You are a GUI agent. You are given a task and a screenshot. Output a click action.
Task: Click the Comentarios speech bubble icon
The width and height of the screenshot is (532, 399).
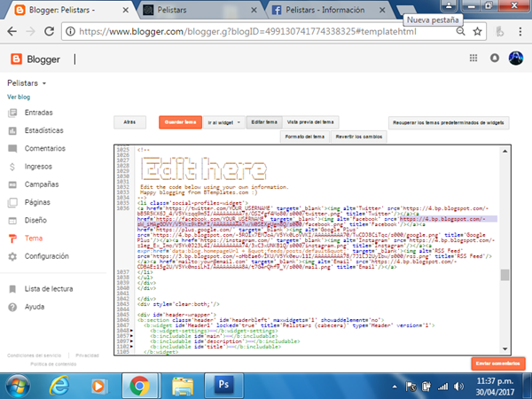pos(12,148)
